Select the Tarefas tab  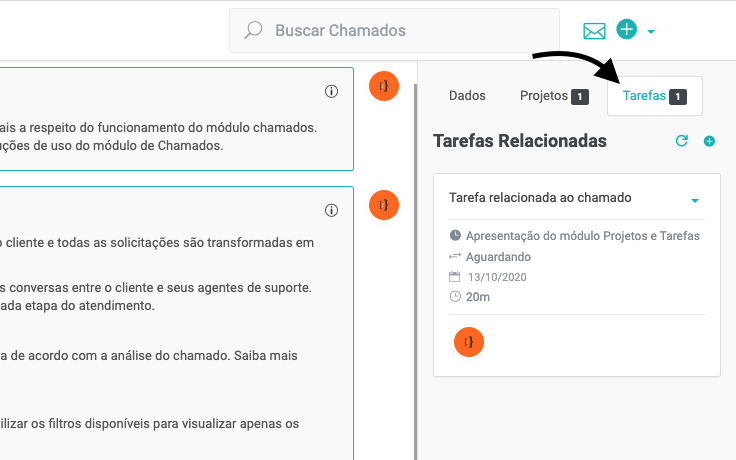(x=654, y=96)
